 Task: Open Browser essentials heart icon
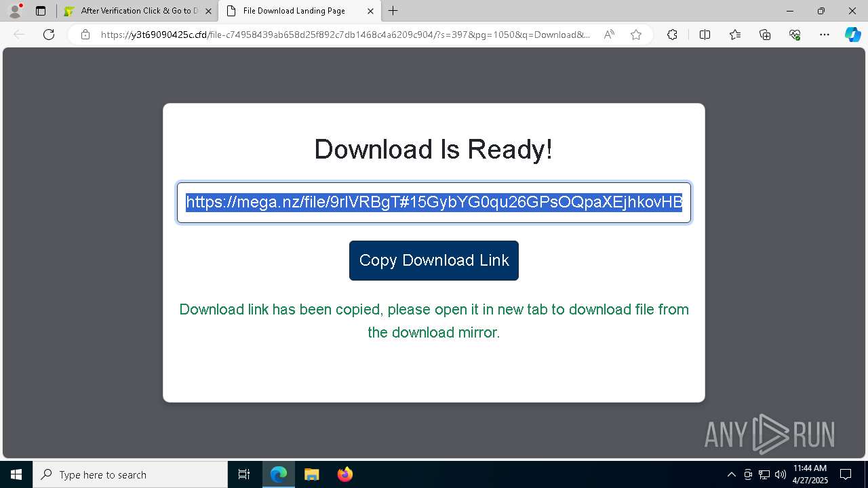pos(795,35)
